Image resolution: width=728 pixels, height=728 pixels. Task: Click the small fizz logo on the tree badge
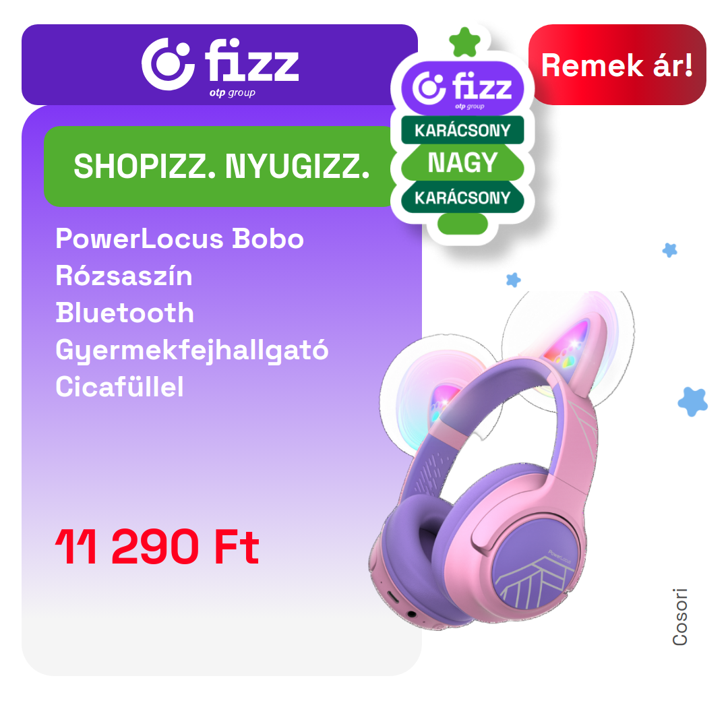pos(462,88)
